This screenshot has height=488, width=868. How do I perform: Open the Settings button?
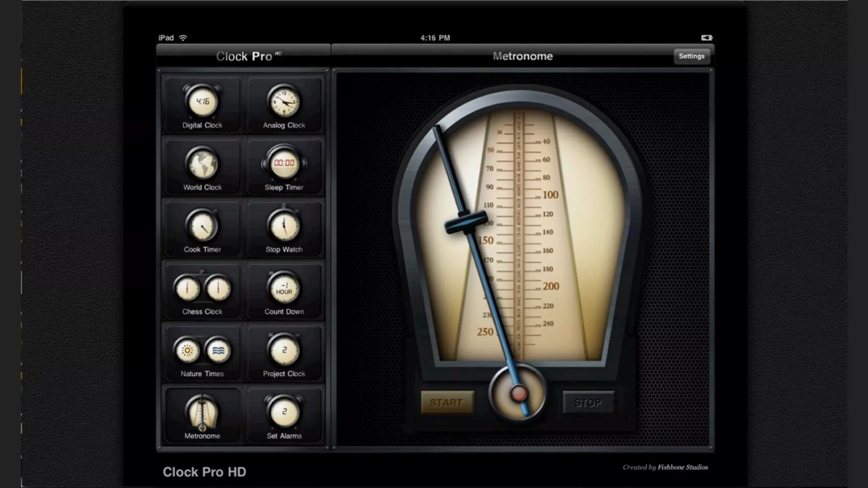point(691,56)
